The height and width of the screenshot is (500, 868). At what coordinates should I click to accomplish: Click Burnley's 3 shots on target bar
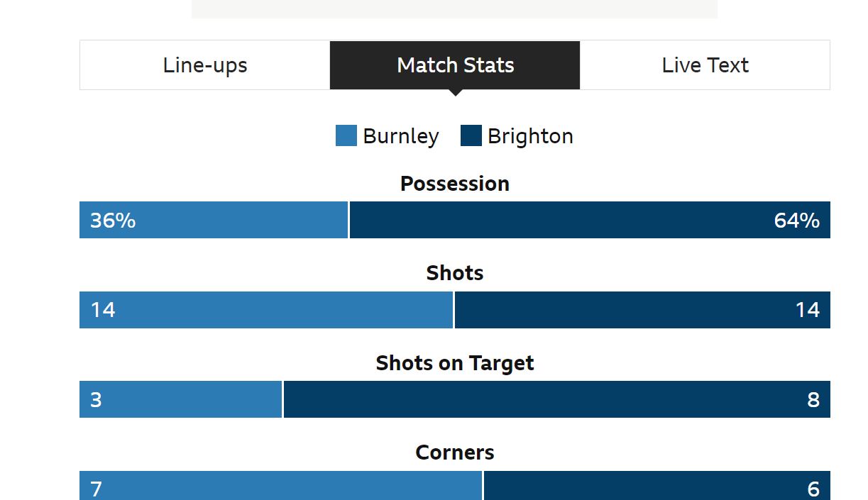[x=180, y=399]
